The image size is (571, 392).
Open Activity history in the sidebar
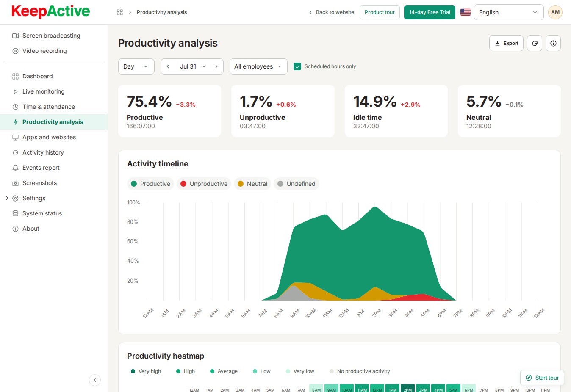(x=54, y=152)
